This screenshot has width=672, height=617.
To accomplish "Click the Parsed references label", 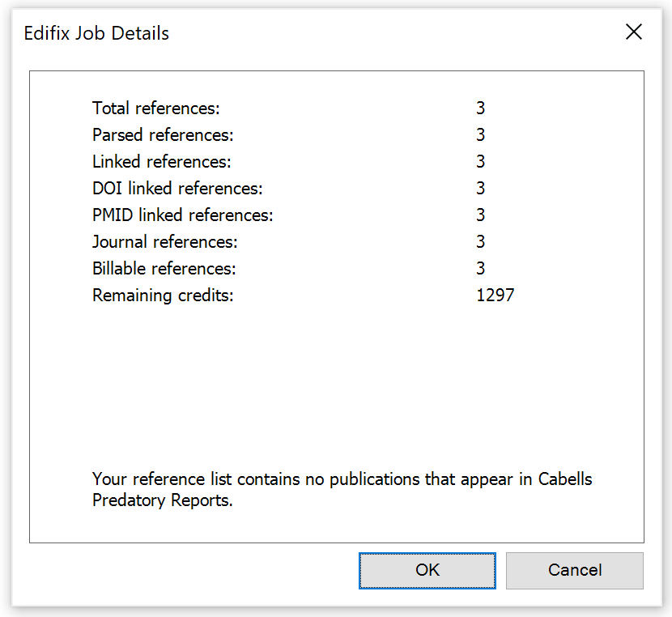I will (x=160, y=134).
